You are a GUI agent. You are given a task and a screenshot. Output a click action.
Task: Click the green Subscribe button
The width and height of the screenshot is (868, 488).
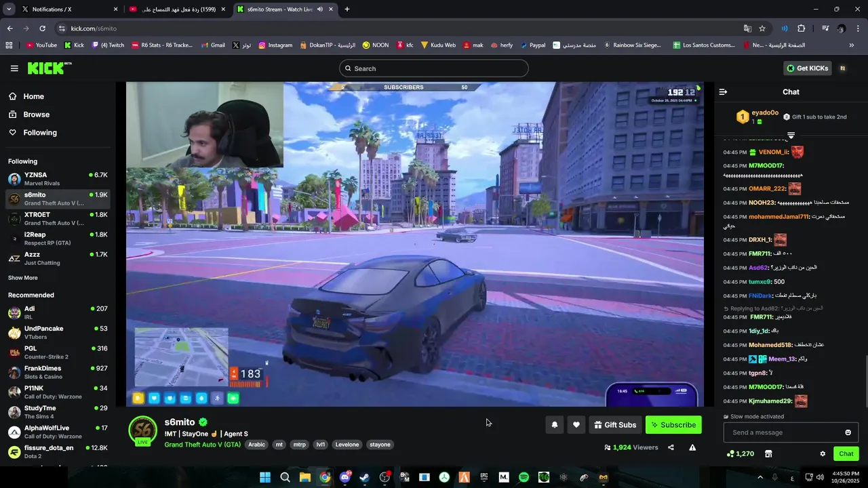click(673, 425)
